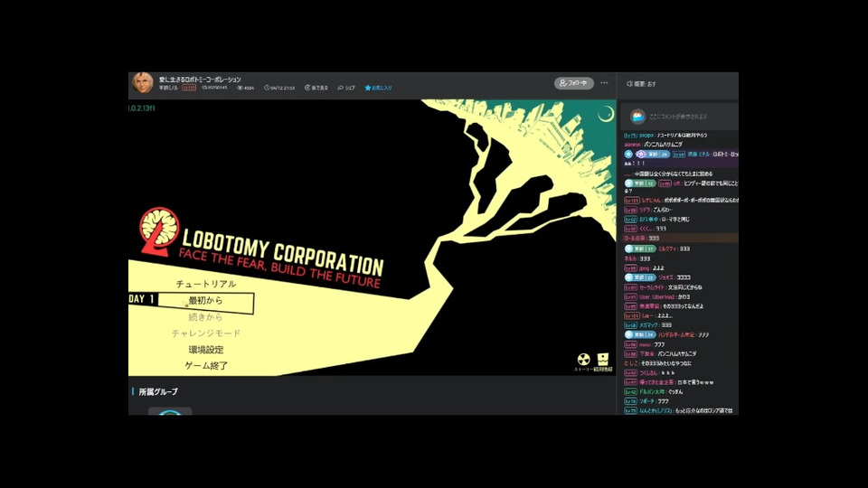Viewport: 868px width, 488px height.
Task: Click the radiation symbol icon
Action: pos(583,360)
